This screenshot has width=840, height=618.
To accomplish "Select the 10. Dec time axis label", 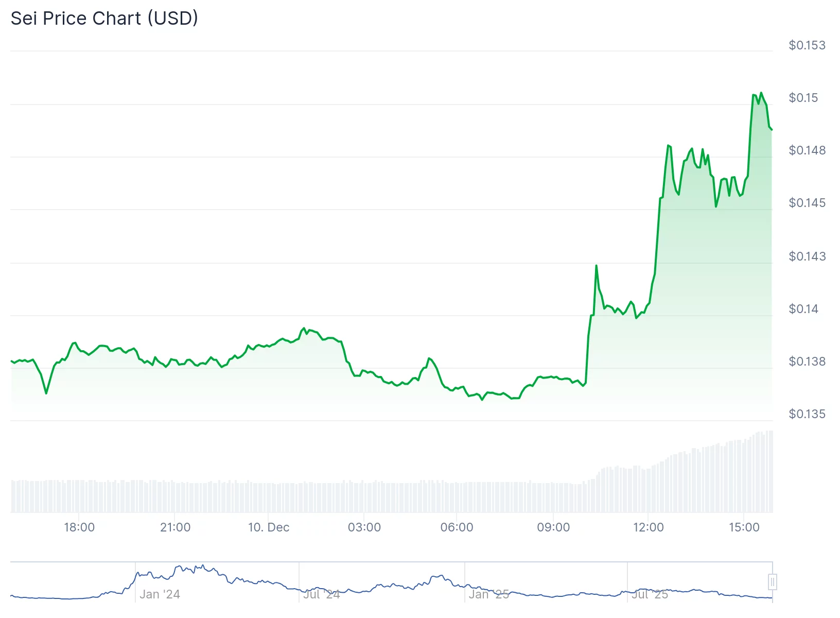I will [269, 527].
